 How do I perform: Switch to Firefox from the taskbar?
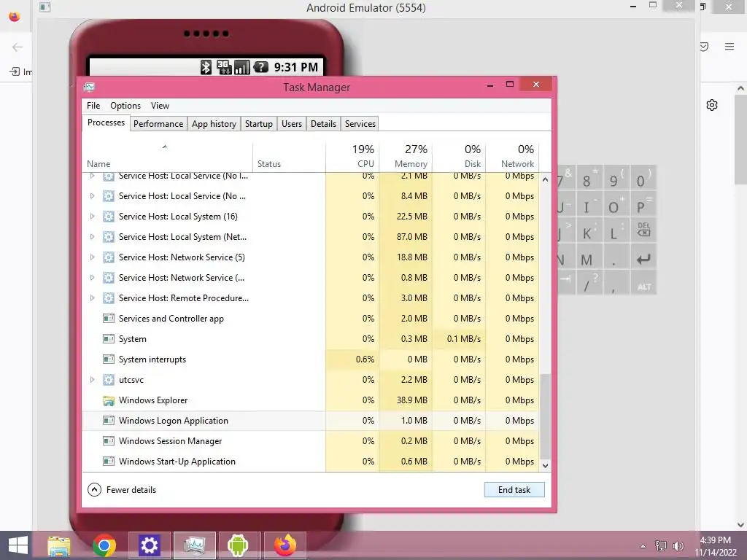pyautogui.click(x=285, y=545)
